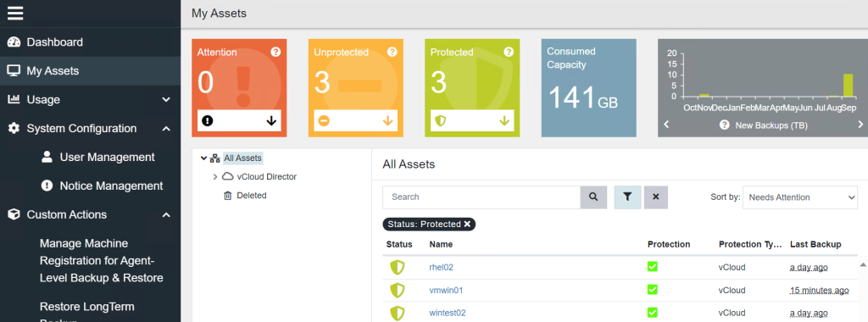Image resolution: width=868 pixels, height=322 pixels.
Task: Click the search magnifier button
Action: coord(593,197)
